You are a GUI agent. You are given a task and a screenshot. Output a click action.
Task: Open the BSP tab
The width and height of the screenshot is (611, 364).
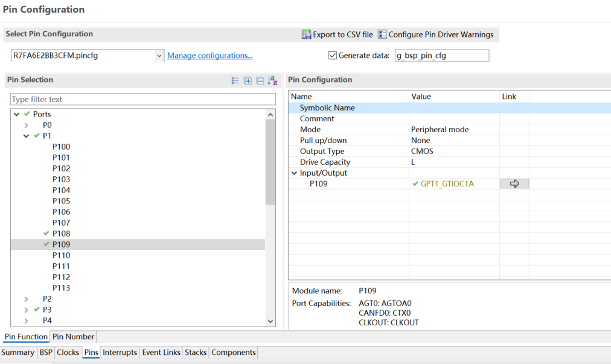click(46, 353)
